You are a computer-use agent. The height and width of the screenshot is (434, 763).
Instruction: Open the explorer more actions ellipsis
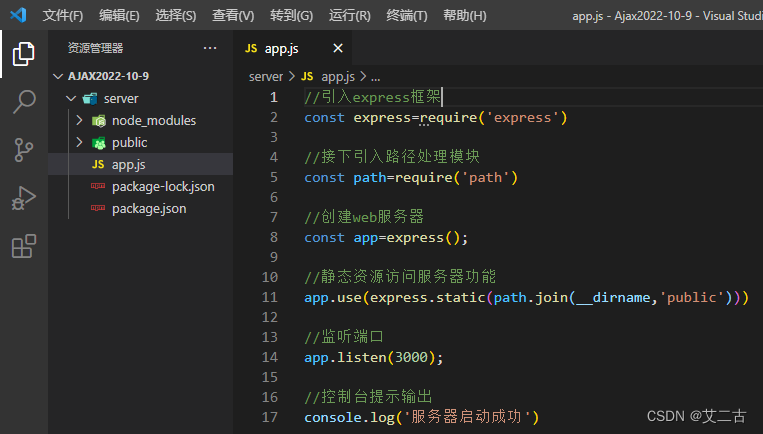210,48
